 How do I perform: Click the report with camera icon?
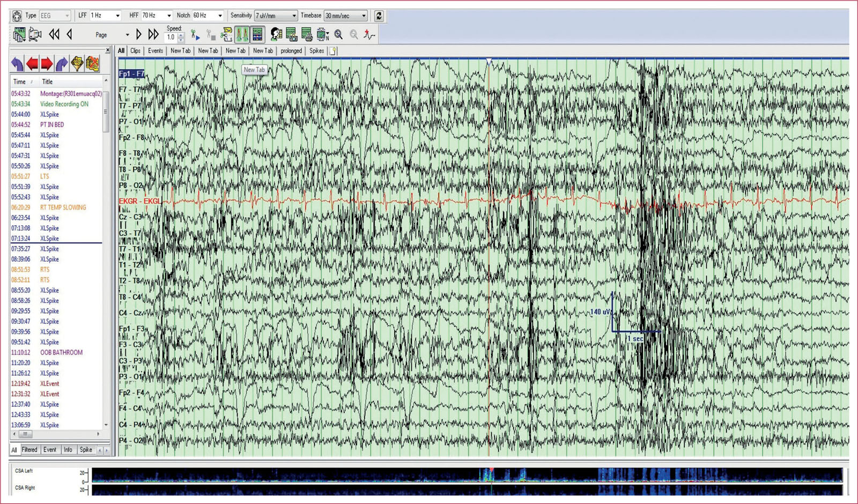(x=292, y=35)
